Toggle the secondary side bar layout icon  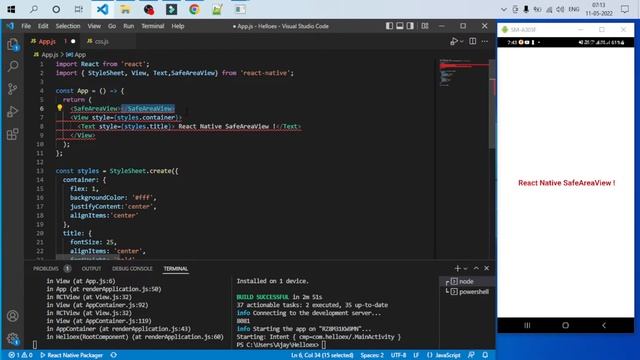[x=410, y=26]
